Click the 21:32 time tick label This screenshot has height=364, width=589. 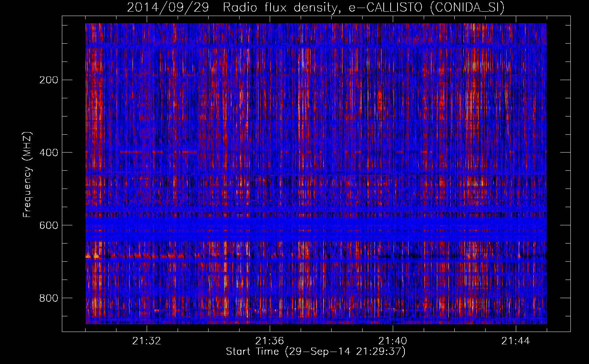pos(147,341)
